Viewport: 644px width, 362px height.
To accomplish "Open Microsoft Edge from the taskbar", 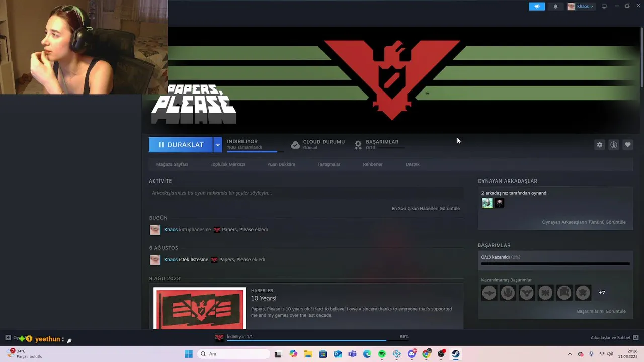I will [367, 354].
